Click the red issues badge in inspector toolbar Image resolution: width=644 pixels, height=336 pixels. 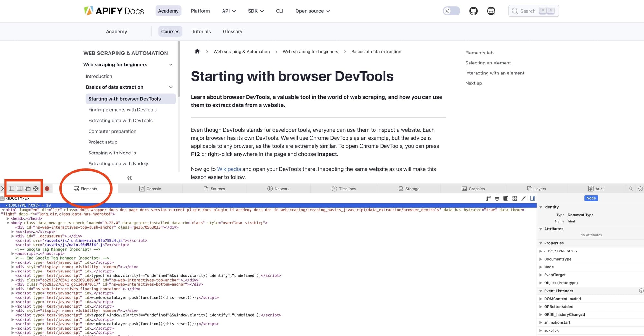47,188
